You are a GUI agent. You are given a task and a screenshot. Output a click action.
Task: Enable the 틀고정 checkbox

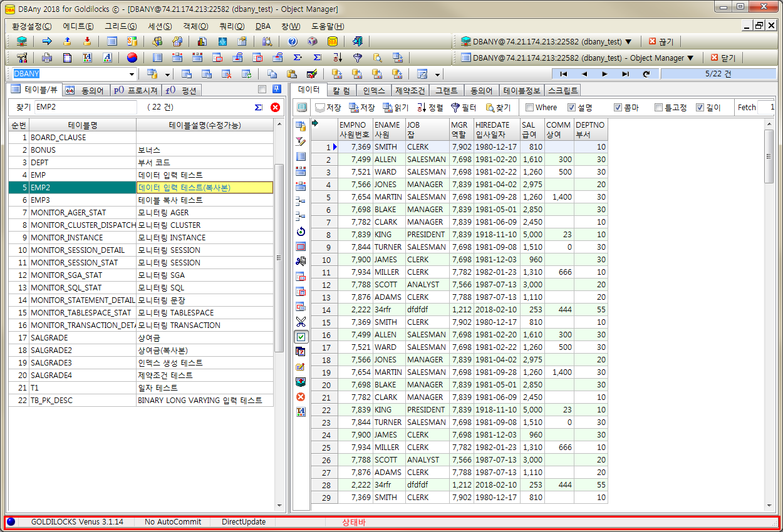click(x=658, y=107)
